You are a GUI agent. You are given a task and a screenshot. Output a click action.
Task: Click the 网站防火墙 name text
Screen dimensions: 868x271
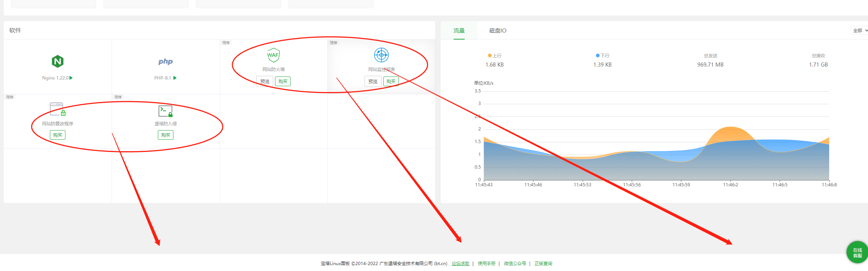coord(274,70)
